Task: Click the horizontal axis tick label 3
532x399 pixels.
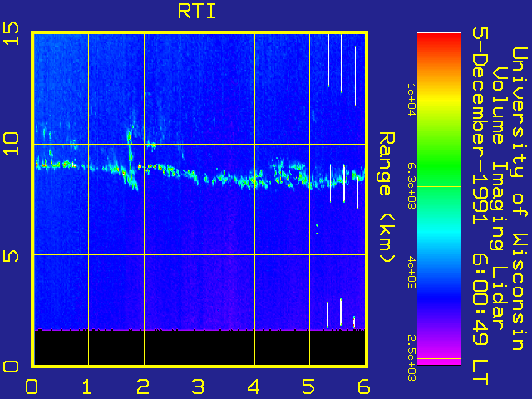Action: (x=198, y=386)
